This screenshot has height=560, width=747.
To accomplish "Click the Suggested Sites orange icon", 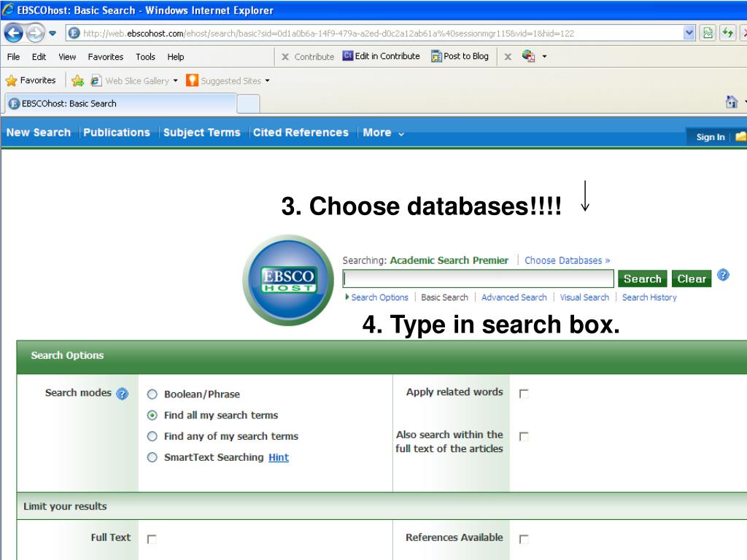I will 192,80.
